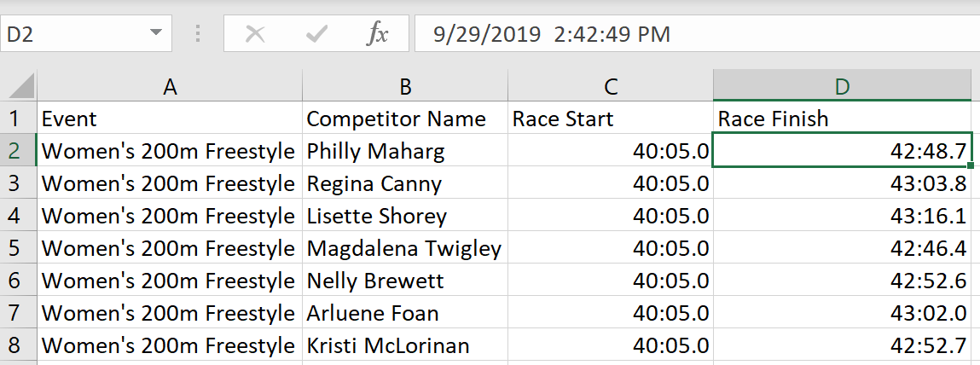
Task: Select cell containing Lisette Shorey
Action: click(405, 216)
